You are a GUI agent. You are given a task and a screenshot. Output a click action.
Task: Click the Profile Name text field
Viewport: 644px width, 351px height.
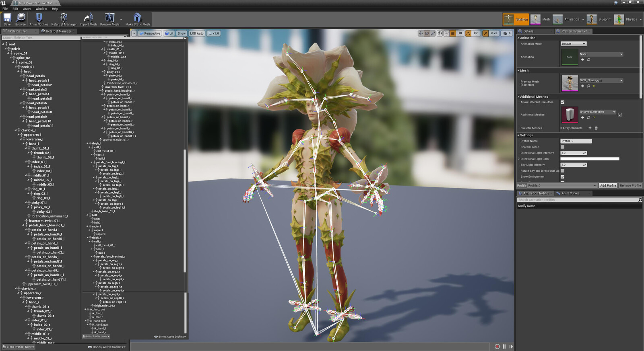coord(576,141)
